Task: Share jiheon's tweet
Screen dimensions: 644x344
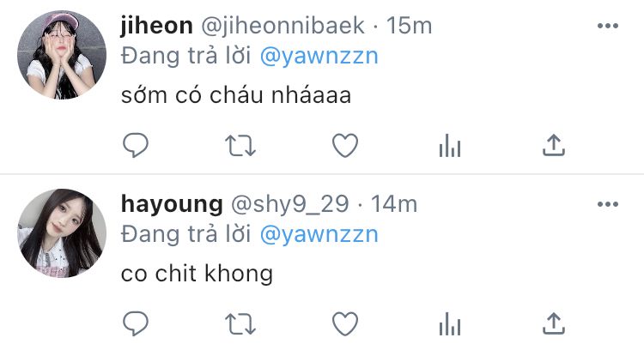Action: click(x=554, y=145)
